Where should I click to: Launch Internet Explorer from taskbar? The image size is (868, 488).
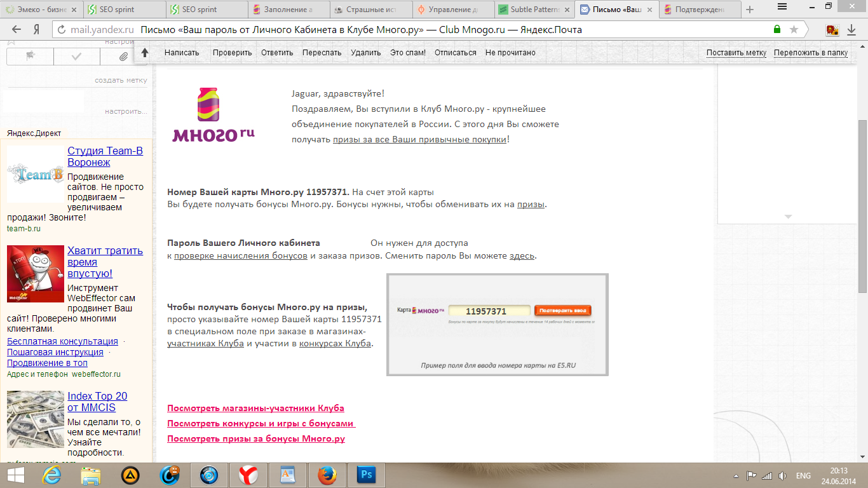[x=51, y=475]
